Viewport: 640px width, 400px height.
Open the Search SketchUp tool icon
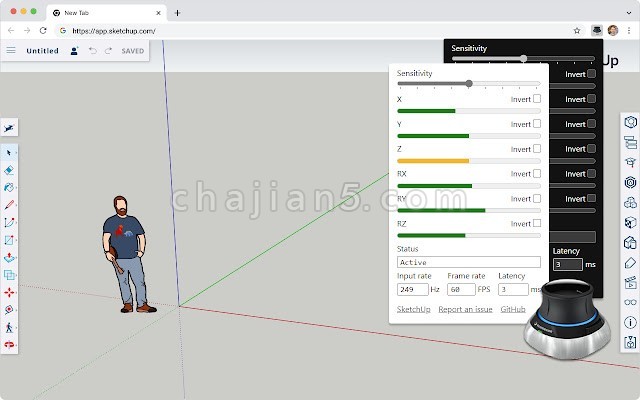tap(9, 128)
